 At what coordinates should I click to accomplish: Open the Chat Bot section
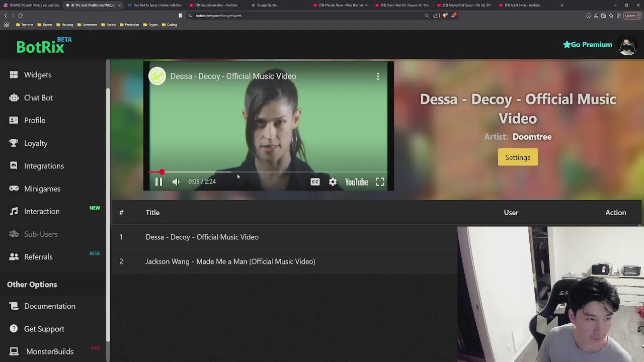[31, 98]
